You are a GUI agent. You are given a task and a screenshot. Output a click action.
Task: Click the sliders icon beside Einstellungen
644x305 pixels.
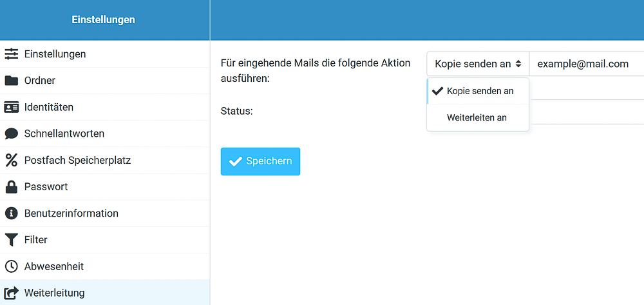click(x=12, y=54)
